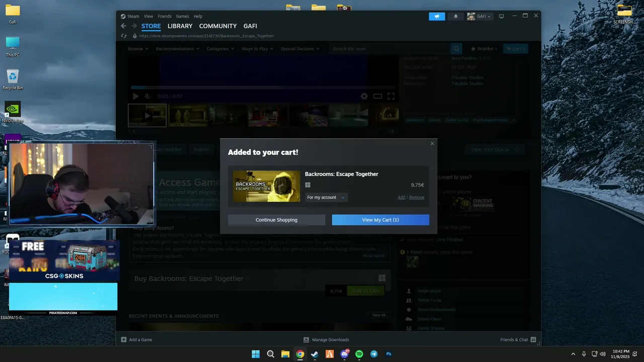The height and width of the screenshot is (362, 644).
Task: Open Manage Downloads
Action: 326,340
